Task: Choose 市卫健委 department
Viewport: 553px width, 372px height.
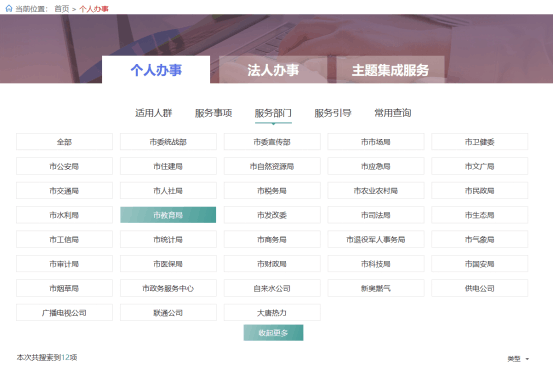Action: (x=479, y=142)
